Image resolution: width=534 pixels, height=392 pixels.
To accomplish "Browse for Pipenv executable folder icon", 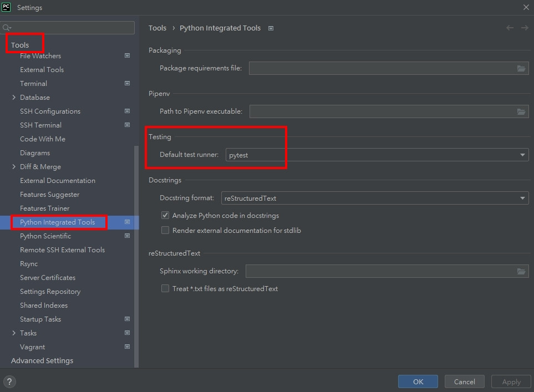I will (521, 111).
